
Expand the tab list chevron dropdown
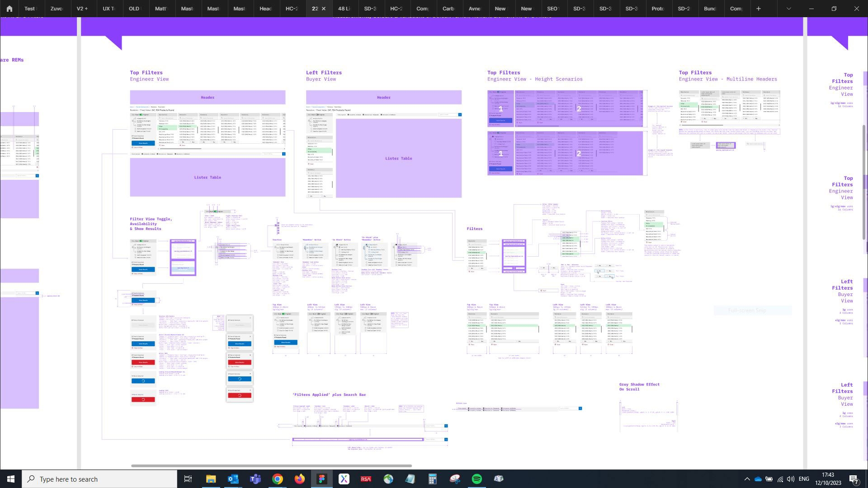(788, 9)
